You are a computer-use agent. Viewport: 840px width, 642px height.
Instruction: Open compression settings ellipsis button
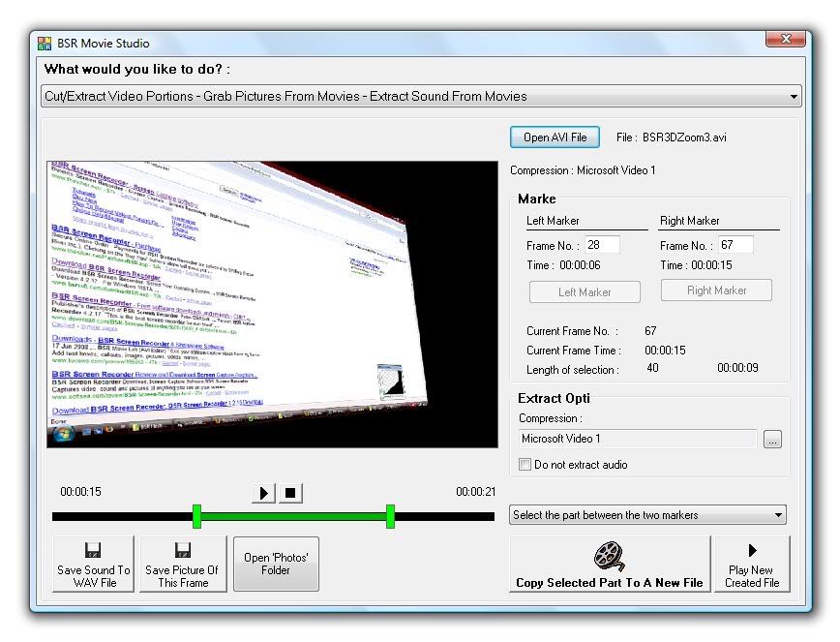coord(772,440)
